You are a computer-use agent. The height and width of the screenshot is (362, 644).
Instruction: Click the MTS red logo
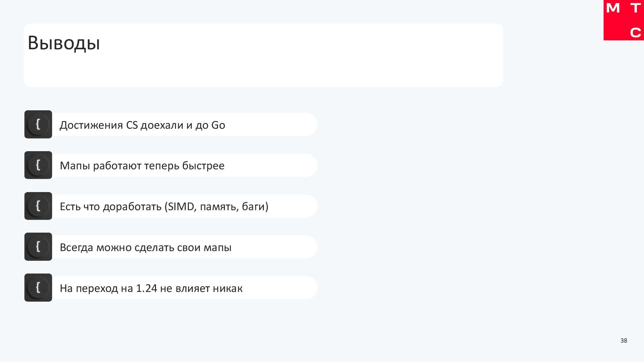[623, 20]
